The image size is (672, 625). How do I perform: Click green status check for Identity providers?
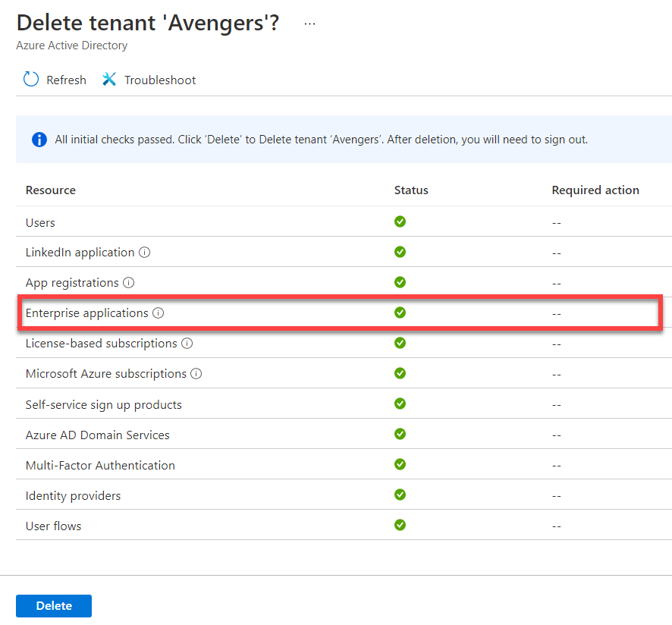click(x=400, y=495)
